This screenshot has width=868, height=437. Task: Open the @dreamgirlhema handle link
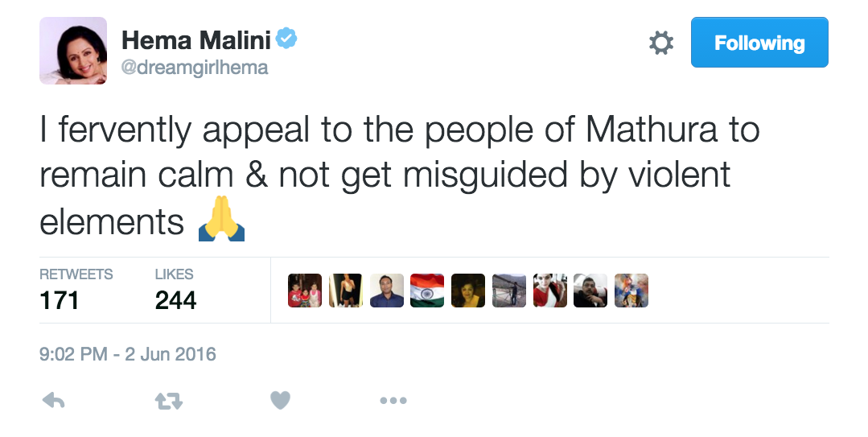pos(194,68)
